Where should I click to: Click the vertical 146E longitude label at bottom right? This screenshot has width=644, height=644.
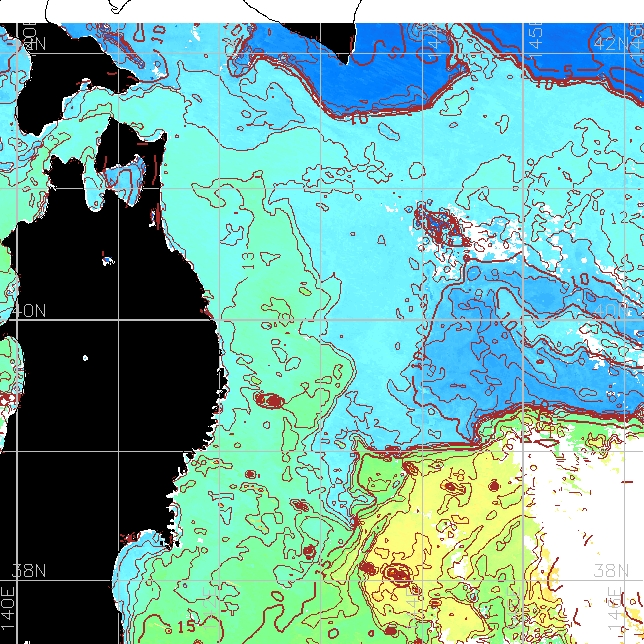click(x=615, y=609)
